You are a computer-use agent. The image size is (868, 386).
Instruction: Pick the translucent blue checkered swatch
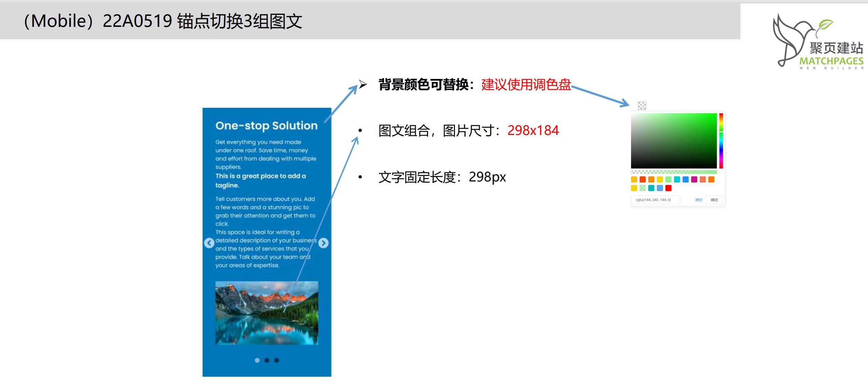tap(660, 188)
